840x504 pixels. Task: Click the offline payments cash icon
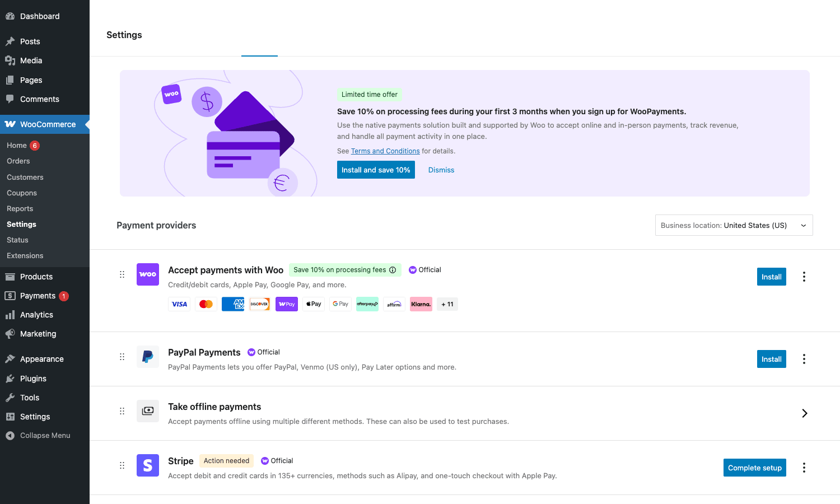[x=148, y=411]
